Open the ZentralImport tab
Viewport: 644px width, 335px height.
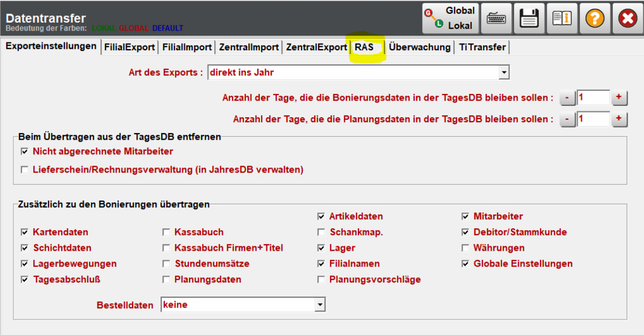coord(249,47)
